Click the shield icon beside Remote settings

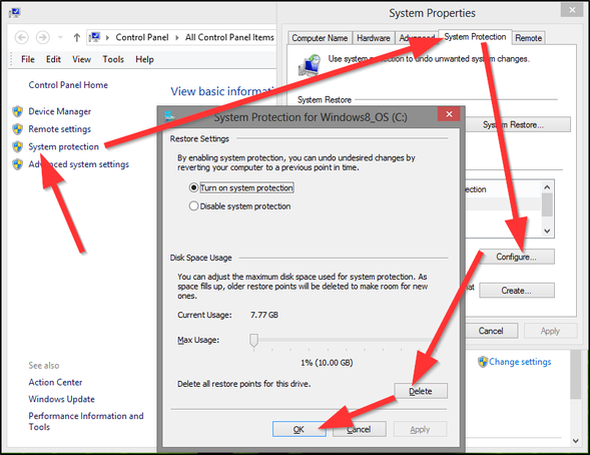tap(17, 129)
